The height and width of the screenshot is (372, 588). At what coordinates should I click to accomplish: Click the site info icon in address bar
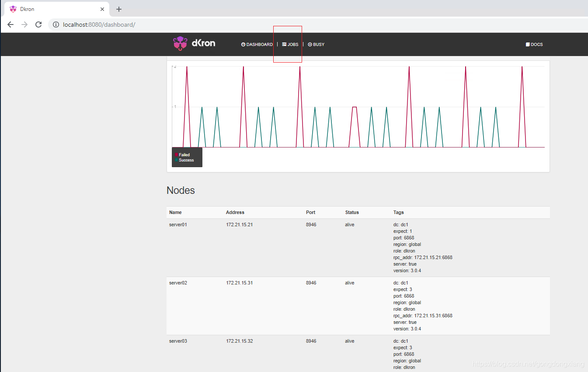(56, 25)
